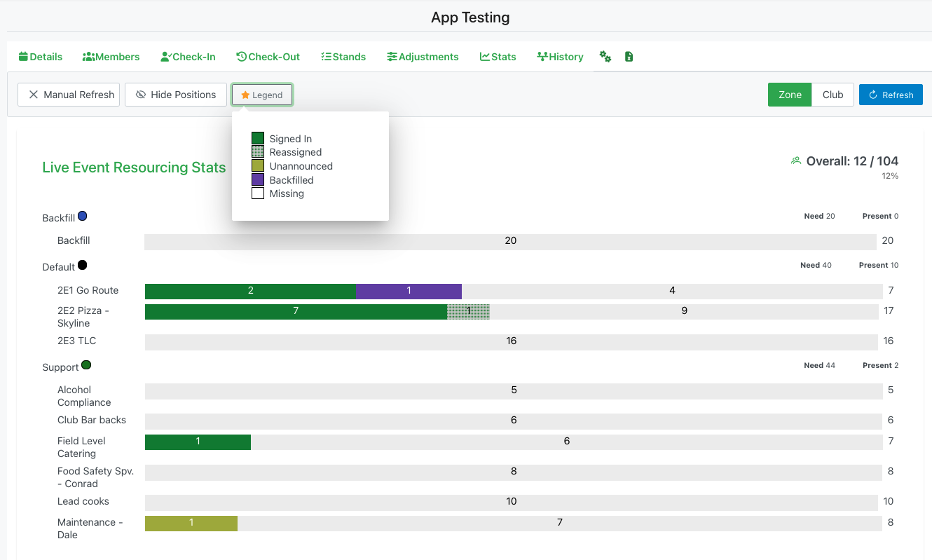The width and height of the screenshot is (932, 560).
Task: Click the Signed In legend square
Action: click(258, 139)
